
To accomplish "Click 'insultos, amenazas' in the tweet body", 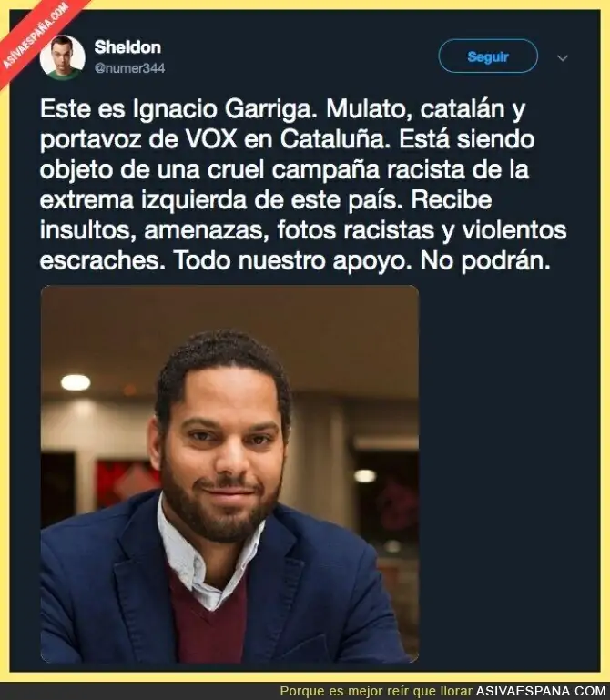I will (x=155, y=230).
